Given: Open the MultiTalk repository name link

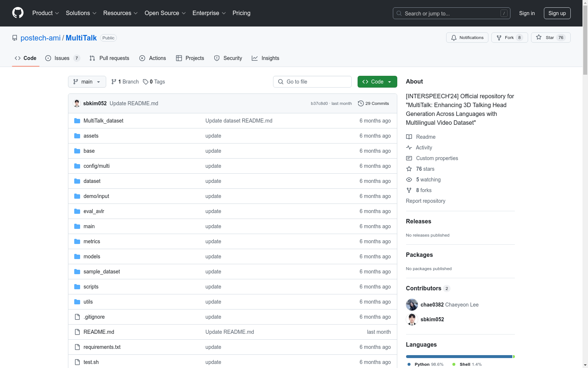Looking at the screenshot, I should pos(81,38).
